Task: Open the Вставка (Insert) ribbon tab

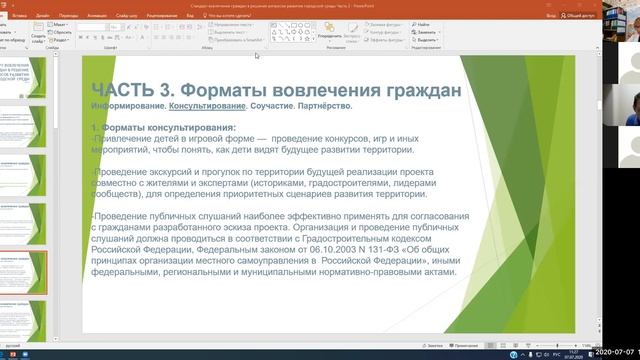Action: [19, 16]
